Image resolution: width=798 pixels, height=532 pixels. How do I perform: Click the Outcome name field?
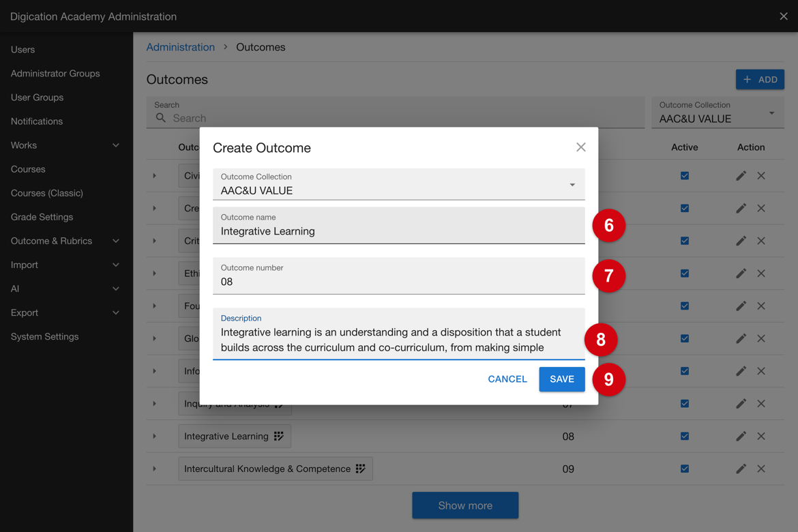point(398,226)
